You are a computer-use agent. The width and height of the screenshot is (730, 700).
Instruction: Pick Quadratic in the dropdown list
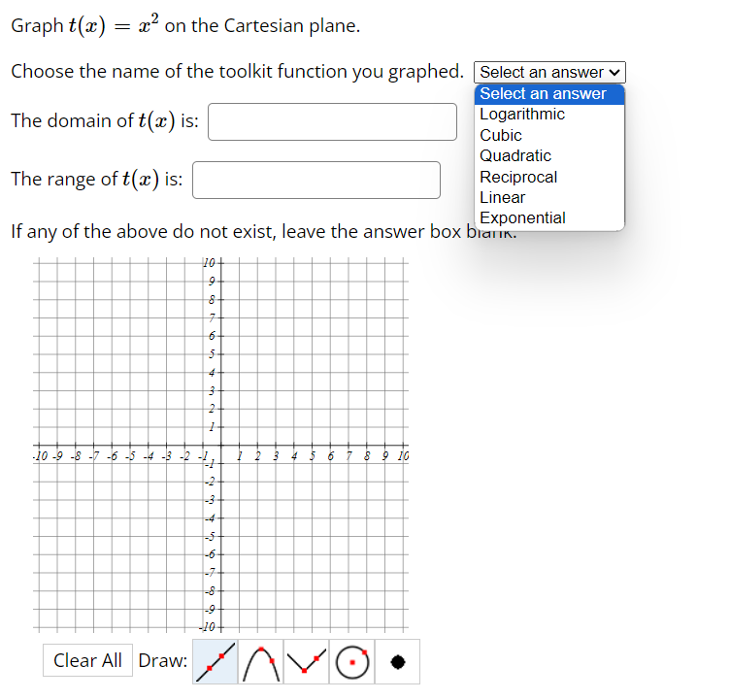coord(549,155)
